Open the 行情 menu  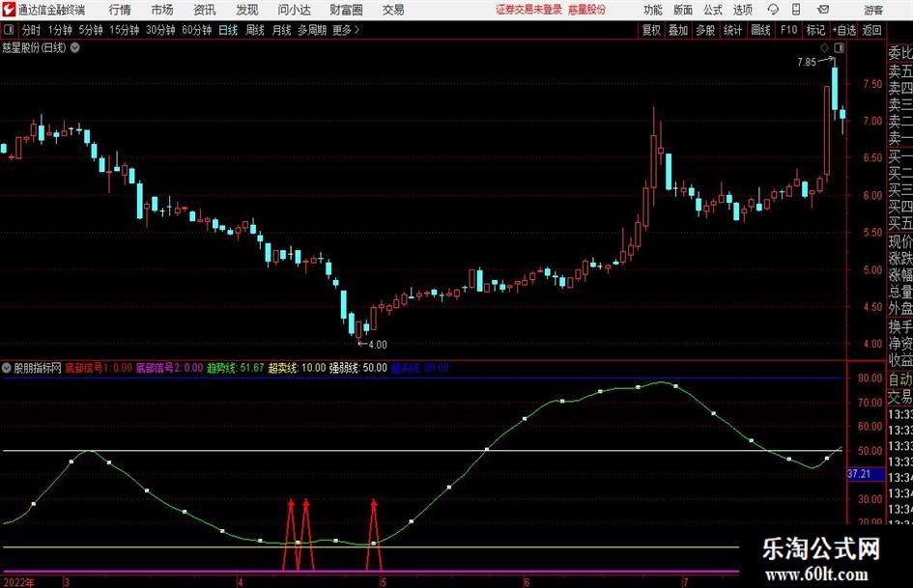[x=120, y=10]
